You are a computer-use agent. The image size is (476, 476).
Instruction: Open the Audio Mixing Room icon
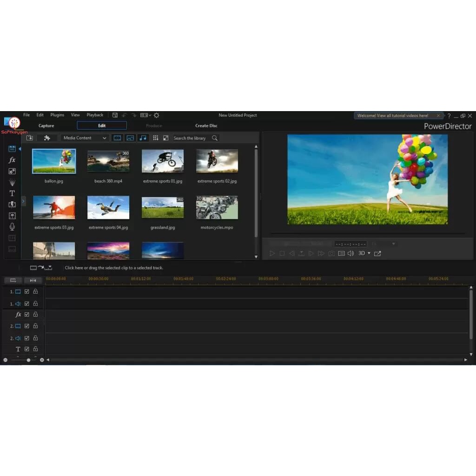(x=12, y=216)
